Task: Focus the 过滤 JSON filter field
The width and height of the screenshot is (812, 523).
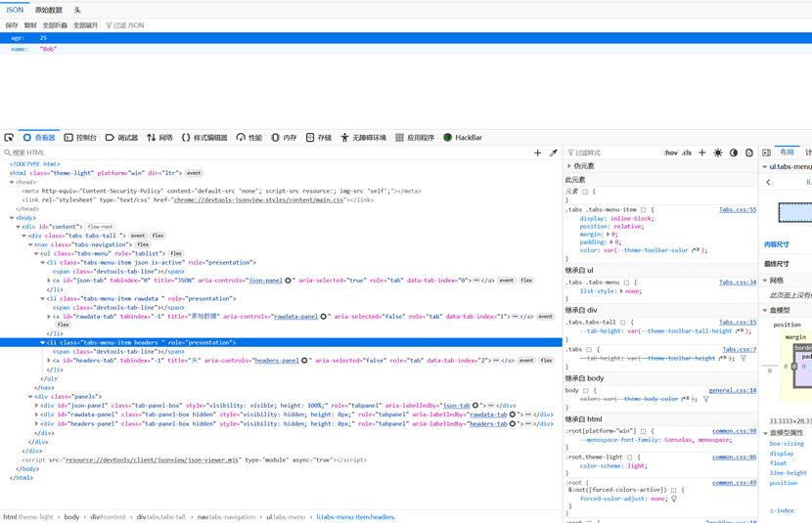Action: click(x=125, y=25)
